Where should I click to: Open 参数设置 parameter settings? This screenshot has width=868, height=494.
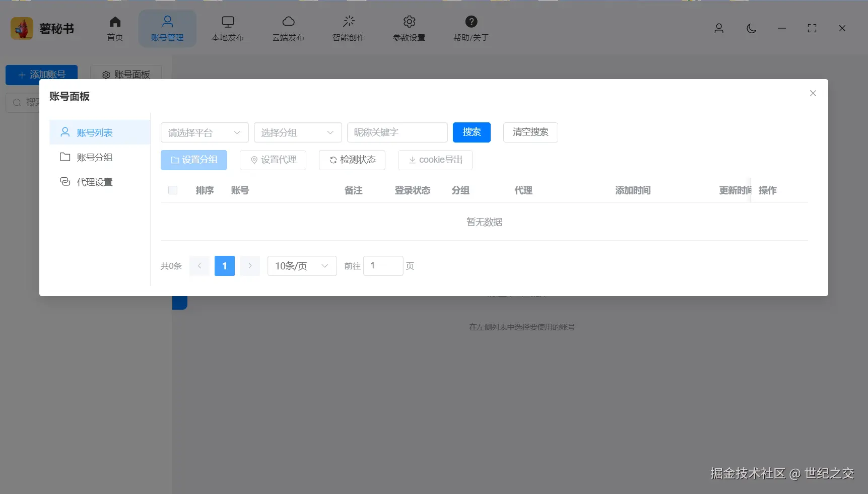(409, 28)
